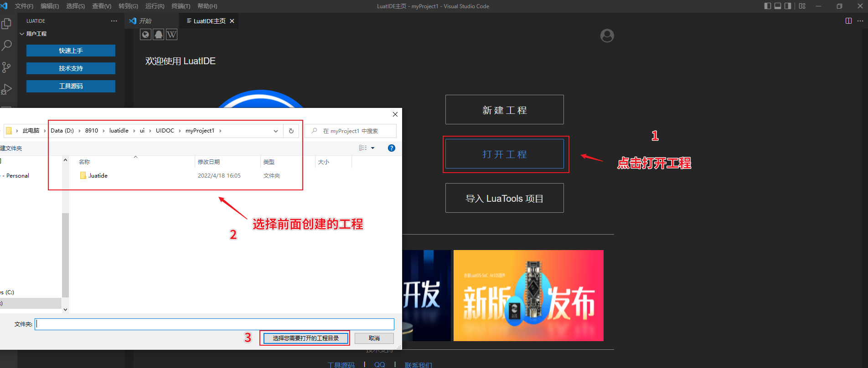Open the 终端(T) menu
Screen dimensions: 868x368
(181, 6)
